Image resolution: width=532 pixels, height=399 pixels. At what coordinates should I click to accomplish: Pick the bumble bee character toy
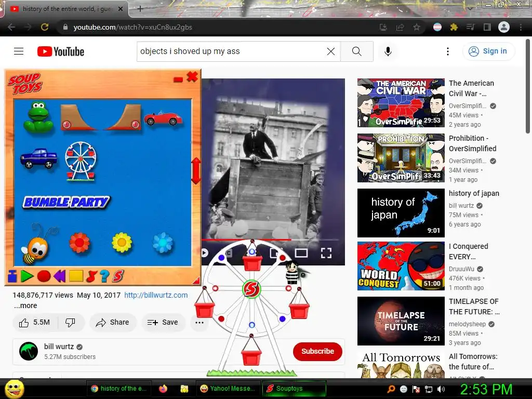pos(36,245)
